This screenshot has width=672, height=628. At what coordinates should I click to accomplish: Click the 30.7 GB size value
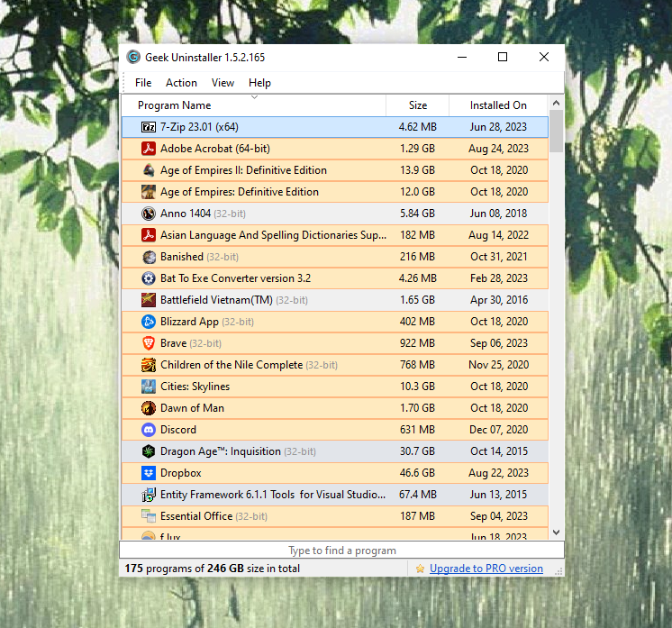click(417, 451)
